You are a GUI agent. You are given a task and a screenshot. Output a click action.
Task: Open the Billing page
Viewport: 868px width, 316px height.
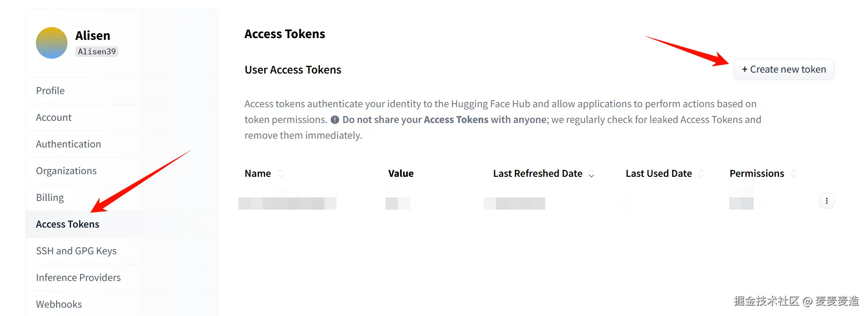[x=50, y=197]
